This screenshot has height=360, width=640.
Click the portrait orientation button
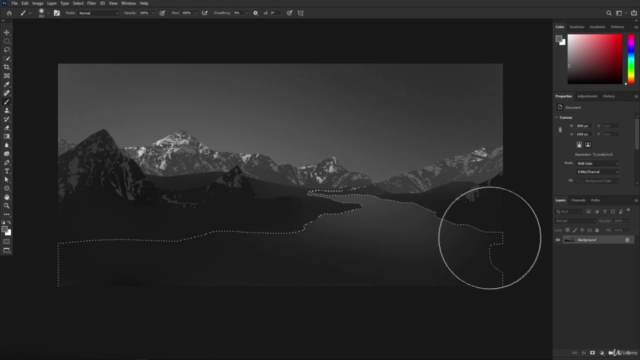(579, 145)
